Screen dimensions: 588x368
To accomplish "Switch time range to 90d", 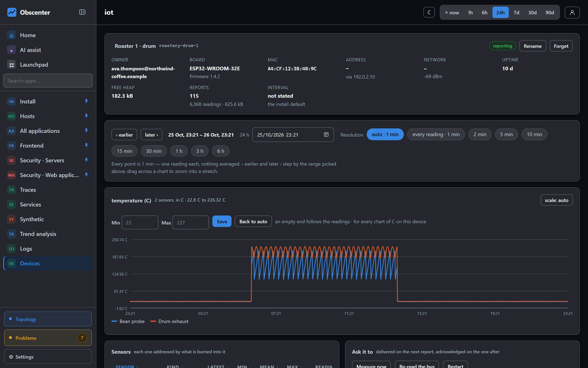I will click(550, 12).
